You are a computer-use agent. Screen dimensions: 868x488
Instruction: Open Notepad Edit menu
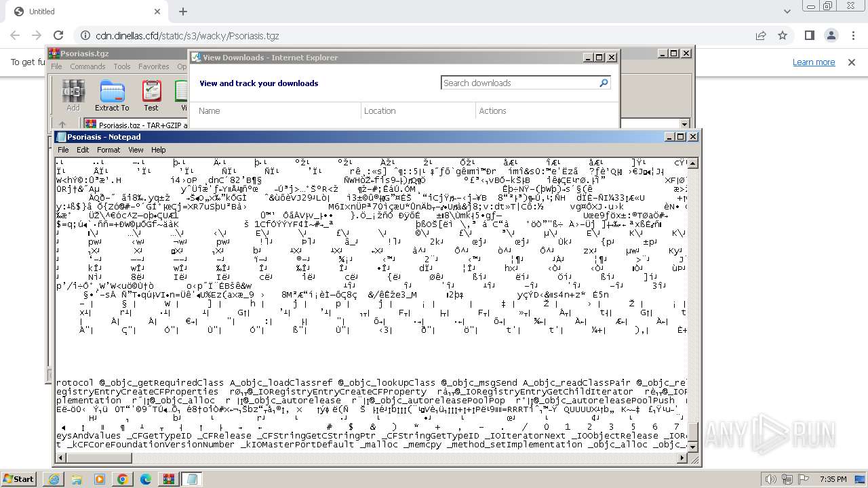(83, 150)
